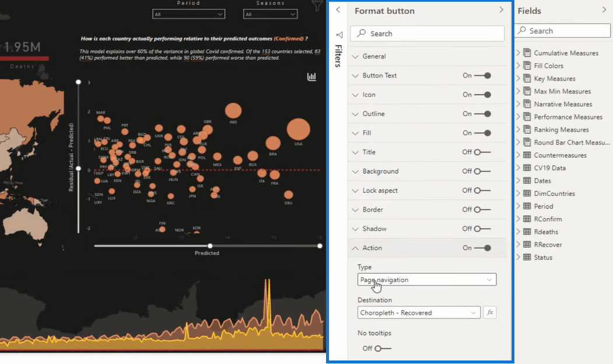613x364 pixels.
Task: Expand the Period table in Fields
Action: tap(519, 206)
